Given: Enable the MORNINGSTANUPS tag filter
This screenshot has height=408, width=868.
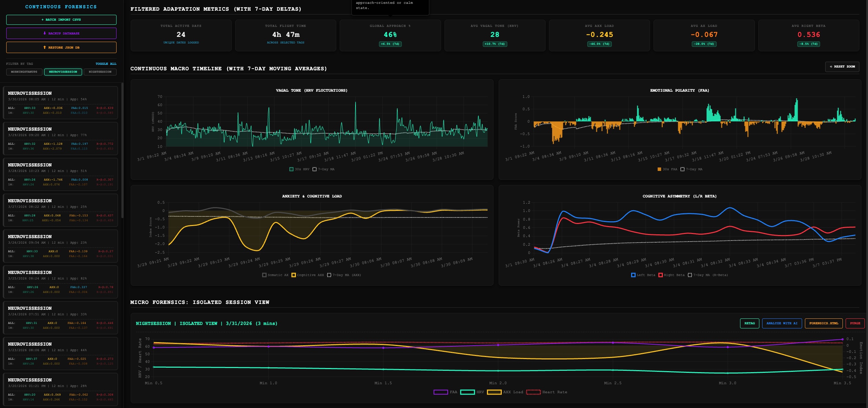Looking at the screenshot, I should coord(24,72).
